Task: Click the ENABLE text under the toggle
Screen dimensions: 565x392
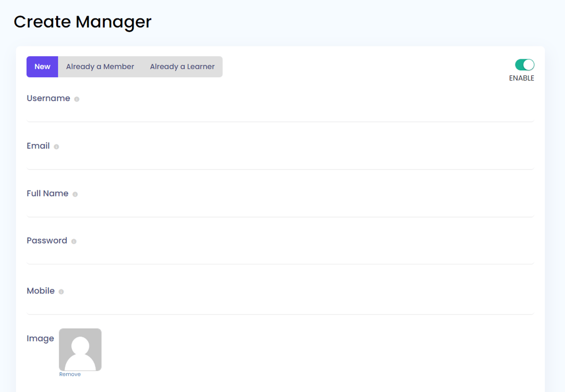Action: click(x=521, y=78)
